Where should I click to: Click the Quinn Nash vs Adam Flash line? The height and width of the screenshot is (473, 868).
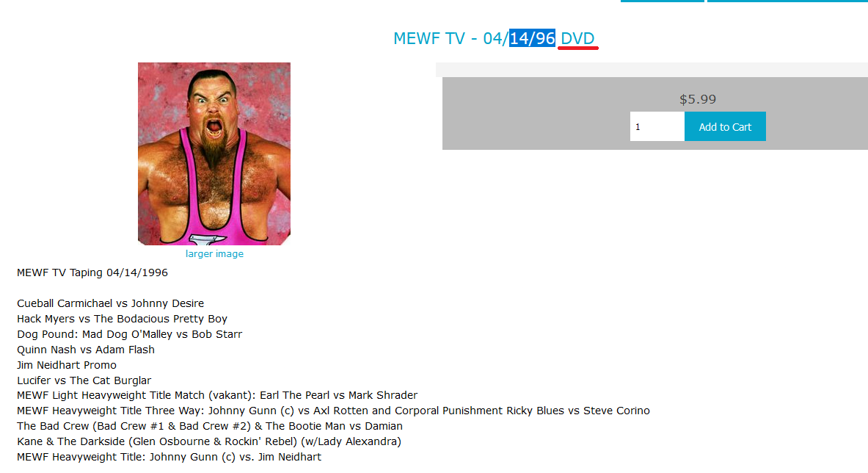point(86,350)
